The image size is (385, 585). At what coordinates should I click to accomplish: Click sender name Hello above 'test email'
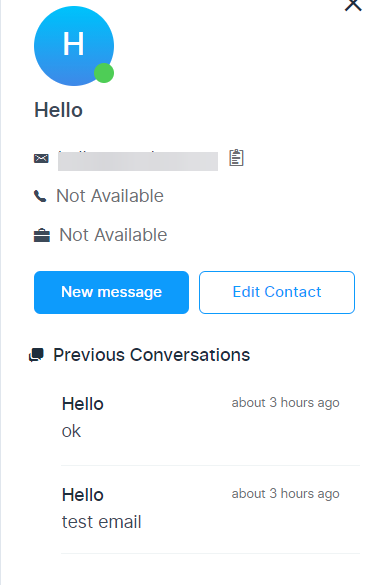[82, 495]
